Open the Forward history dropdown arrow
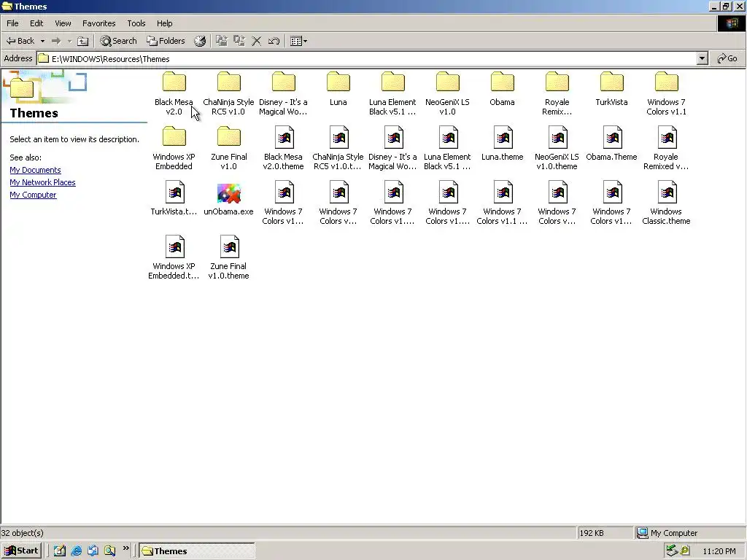This screenshot has height=560, width=747. pos(69,41)
